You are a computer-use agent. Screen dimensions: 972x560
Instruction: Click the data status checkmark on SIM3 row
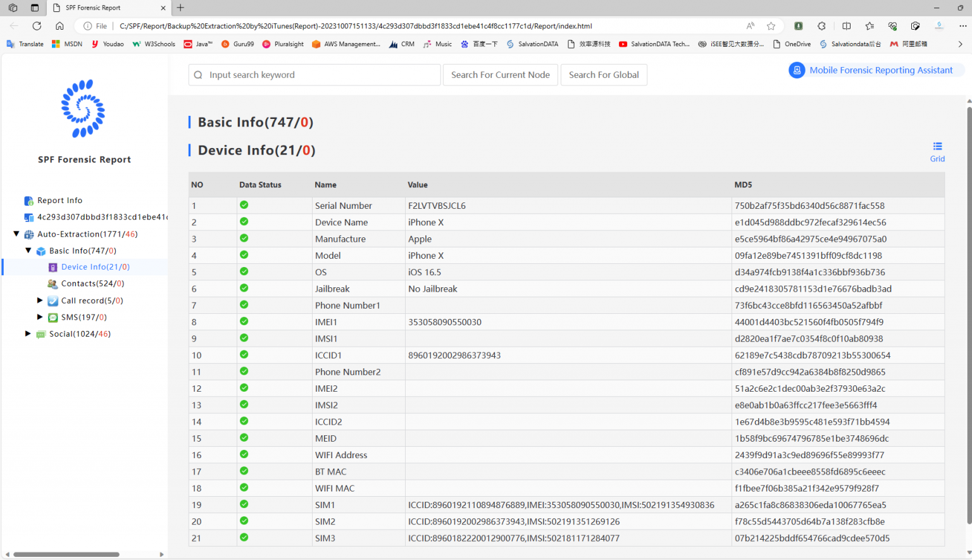[x=244, y=537]
